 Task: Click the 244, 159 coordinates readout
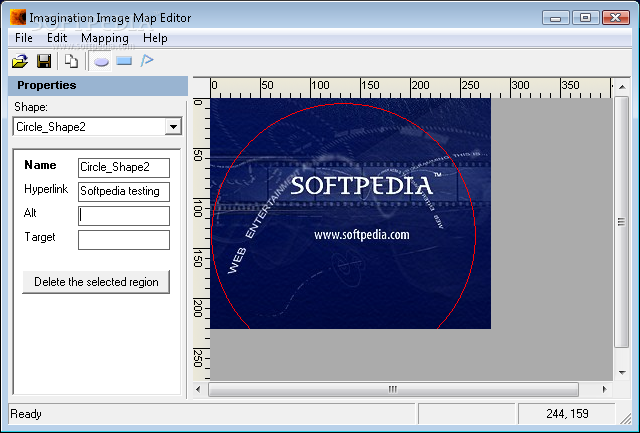click(567, 414)
